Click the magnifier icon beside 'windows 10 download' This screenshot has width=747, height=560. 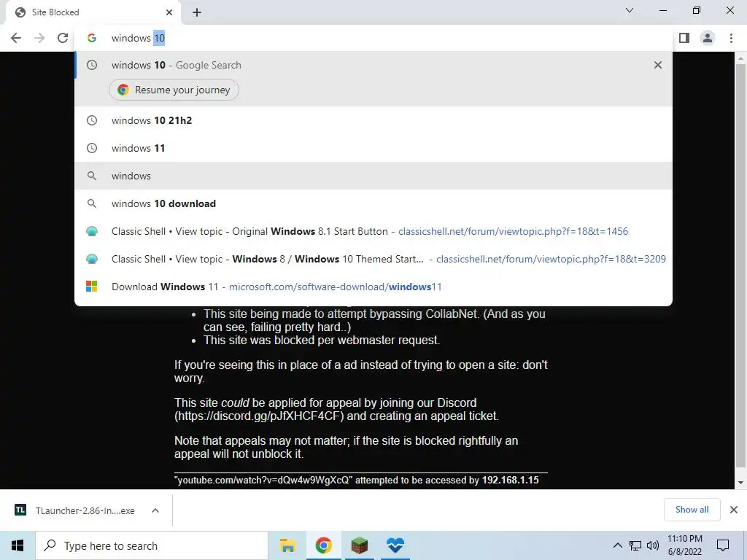[92, 203]
